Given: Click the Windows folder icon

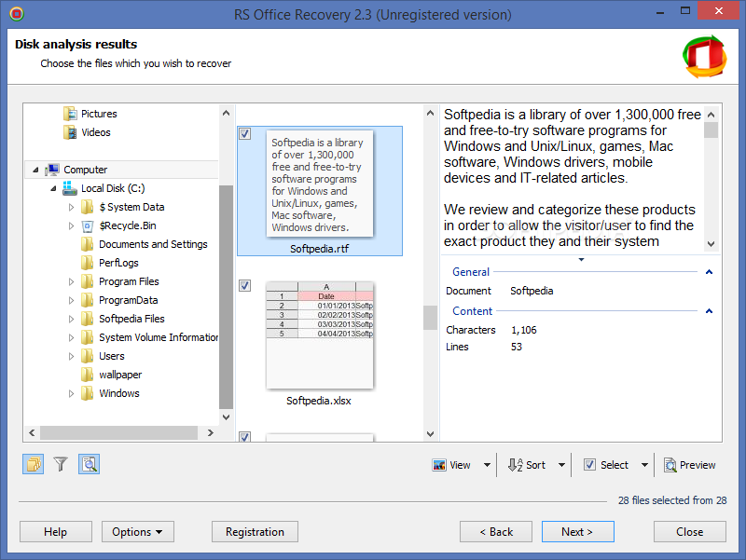Looking at the screenshot, I should [87, 393].
